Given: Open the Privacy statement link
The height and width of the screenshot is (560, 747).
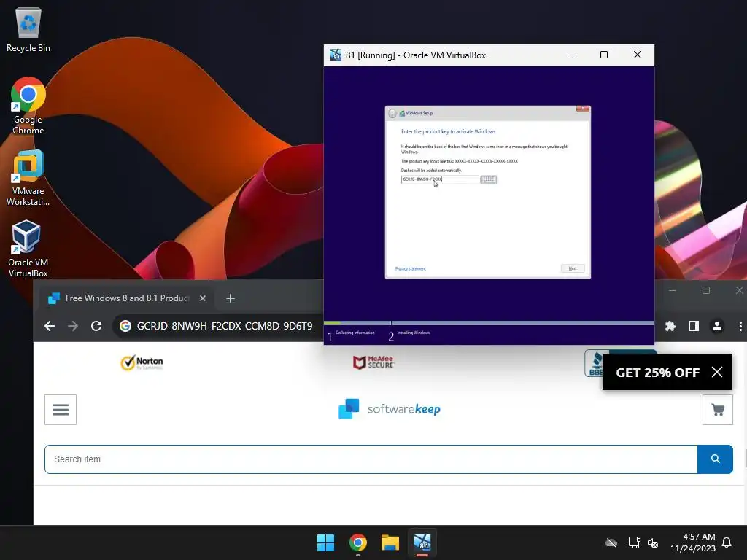Looking at the screenshot, I should [x=411, y=268].
